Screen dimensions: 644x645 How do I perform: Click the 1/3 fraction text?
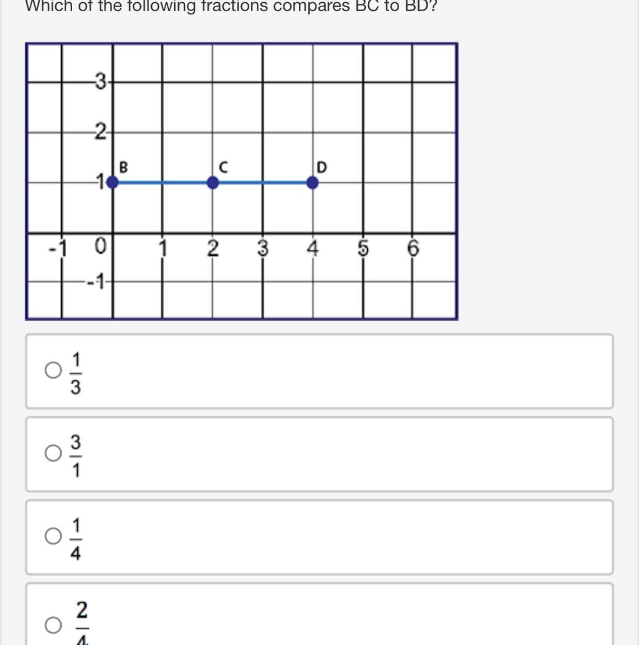click(x=76, y=374)
